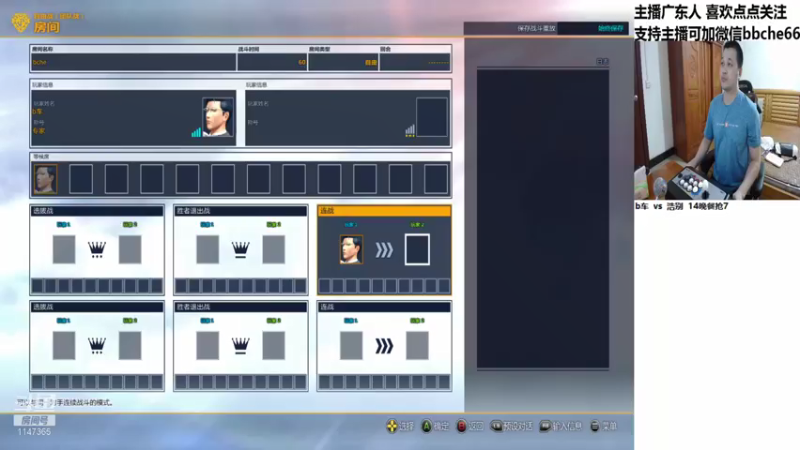800x450 pixels.
Task: Click the golden lion emblem beside 房间
Action: click(x=20, y=22)
